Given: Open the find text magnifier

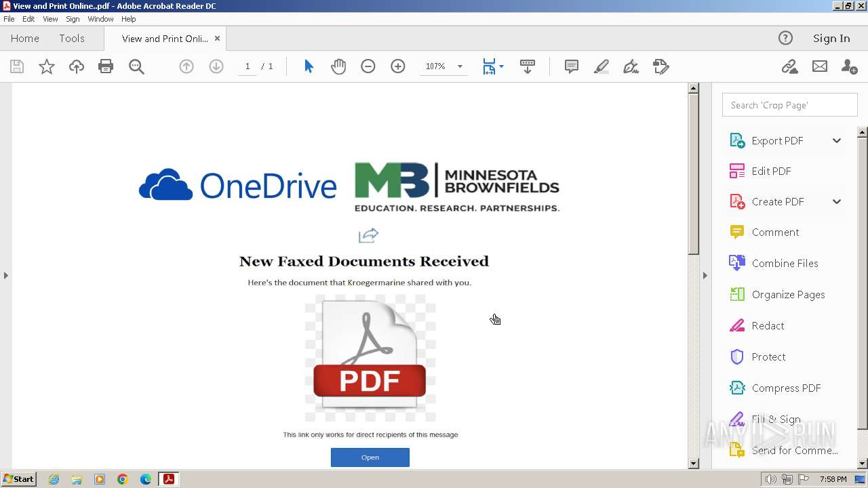Looking at the screenshot, I should [x=136, y=66].
